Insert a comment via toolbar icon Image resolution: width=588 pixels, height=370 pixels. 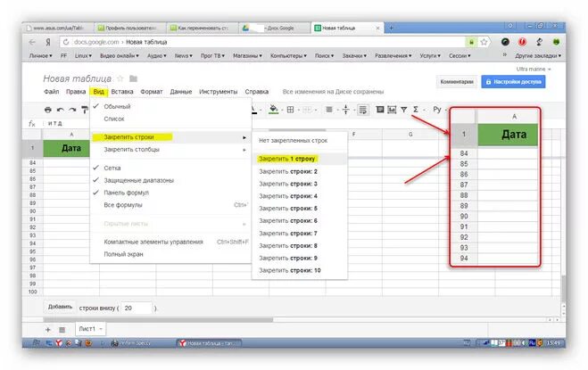[x=380, y=110]
